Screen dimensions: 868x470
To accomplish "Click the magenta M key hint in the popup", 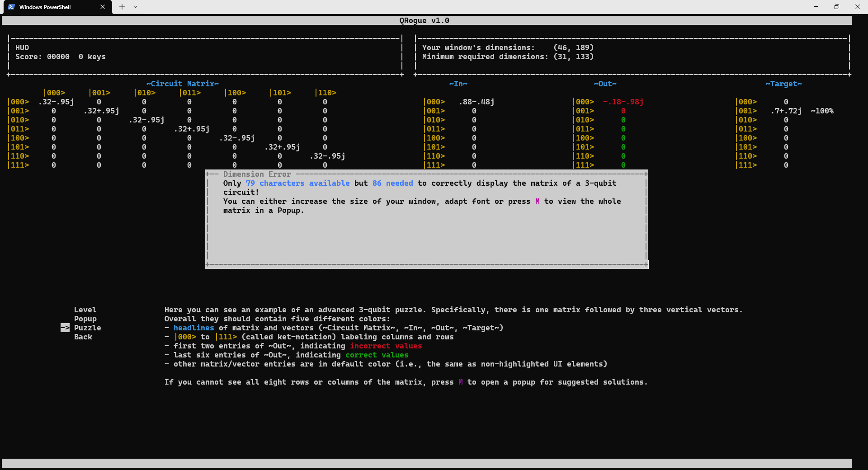I will [537, 201].
